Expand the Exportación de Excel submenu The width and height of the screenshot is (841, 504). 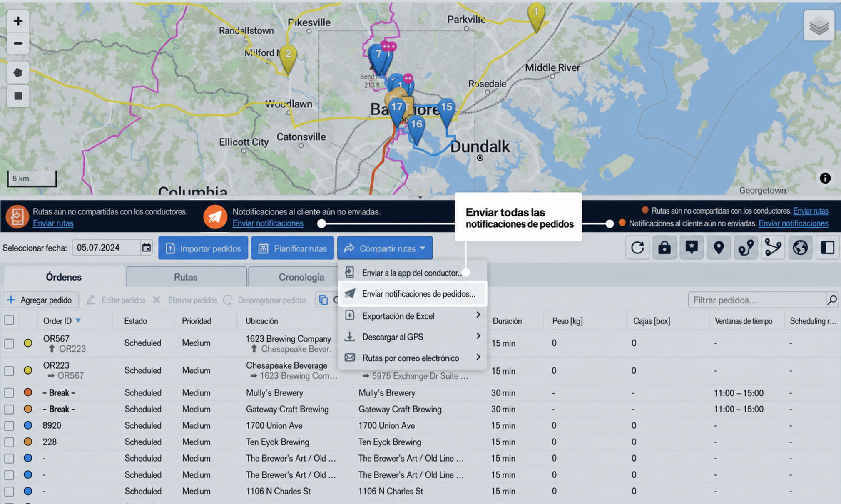coord(412,316)
